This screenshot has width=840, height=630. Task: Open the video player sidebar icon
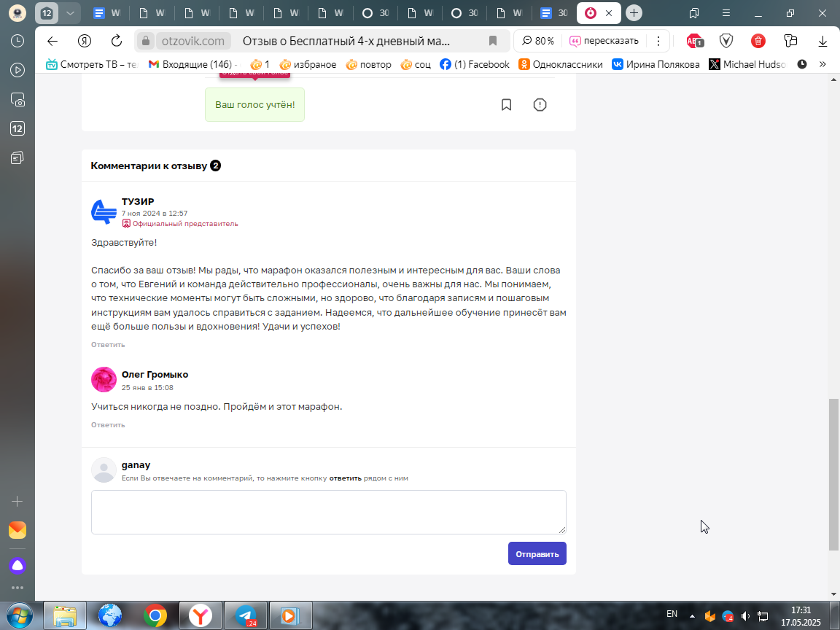click(17, 70)
